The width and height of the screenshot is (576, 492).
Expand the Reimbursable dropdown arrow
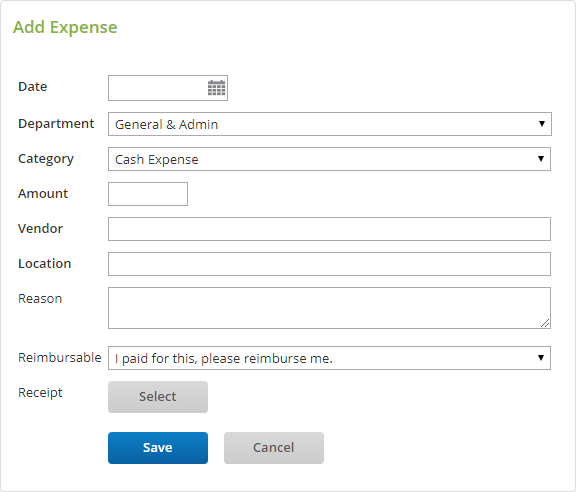point(541,358)
